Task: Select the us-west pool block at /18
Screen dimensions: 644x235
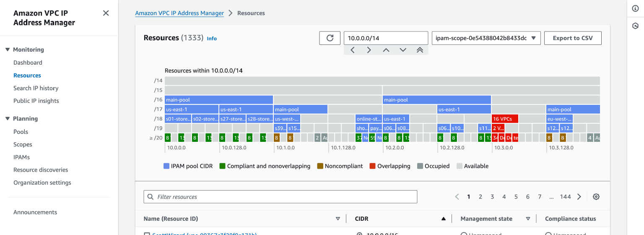Action: [287, 119]
